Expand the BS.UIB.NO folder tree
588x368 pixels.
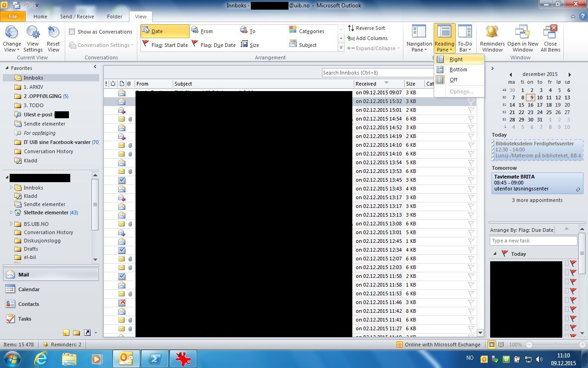(11, 224)
